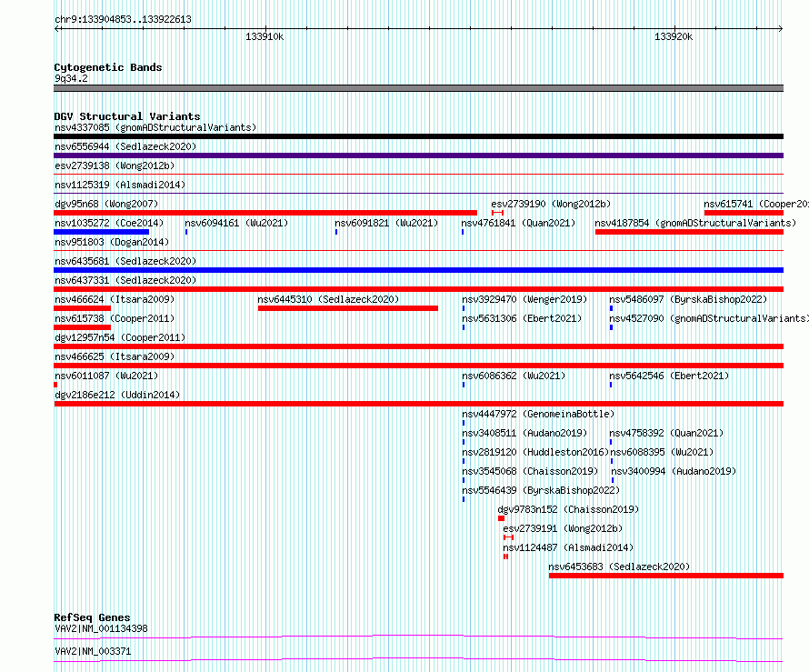Select nsv6091821 (Wu2021) label
This screenshot has width=809, height=672.
pos(386,223)
